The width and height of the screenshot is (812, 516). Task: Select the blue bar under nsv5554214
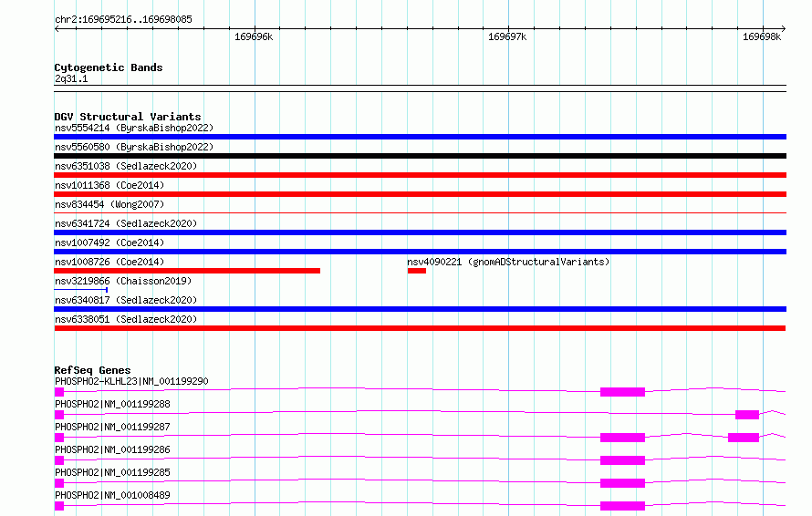[x=420, y=137]
